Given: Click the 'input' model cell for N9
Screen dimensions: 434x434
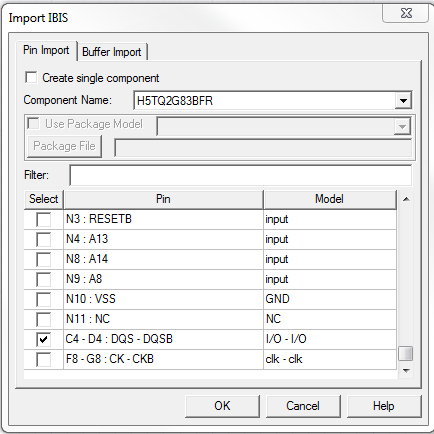Looking at the screenshot, I should point(330,279).
